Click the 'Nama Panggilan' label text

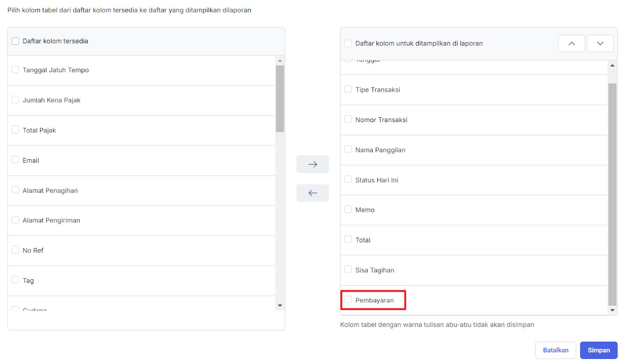(380, 150)
